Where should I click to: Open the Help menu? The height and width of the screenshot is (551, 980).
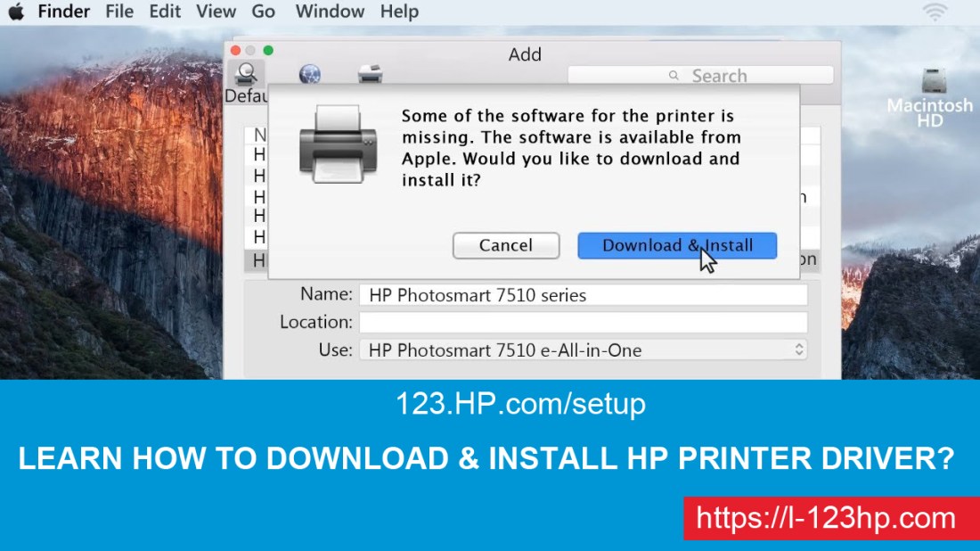(398, 12)
